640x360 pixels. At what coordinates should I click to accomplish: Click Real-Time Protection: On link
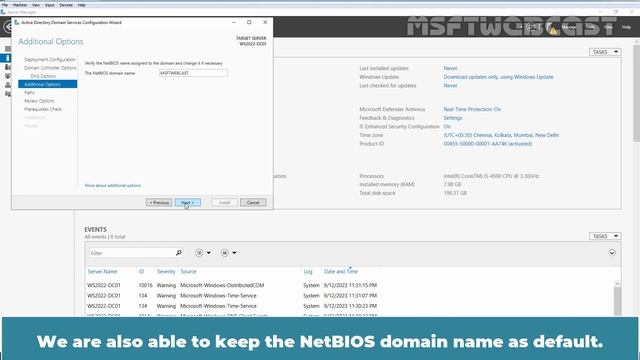point(472,109)
